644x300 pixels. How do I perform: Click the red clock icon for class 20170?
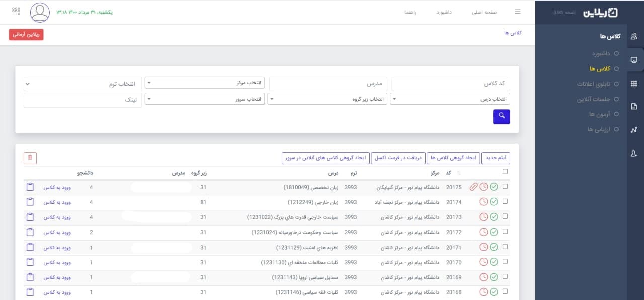tap(484, 262)
